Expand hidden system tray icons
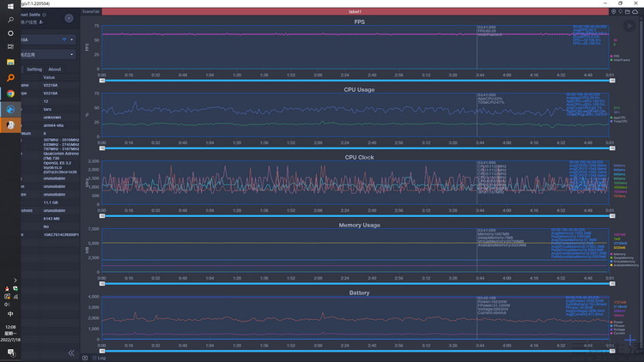 pos(15,281)
